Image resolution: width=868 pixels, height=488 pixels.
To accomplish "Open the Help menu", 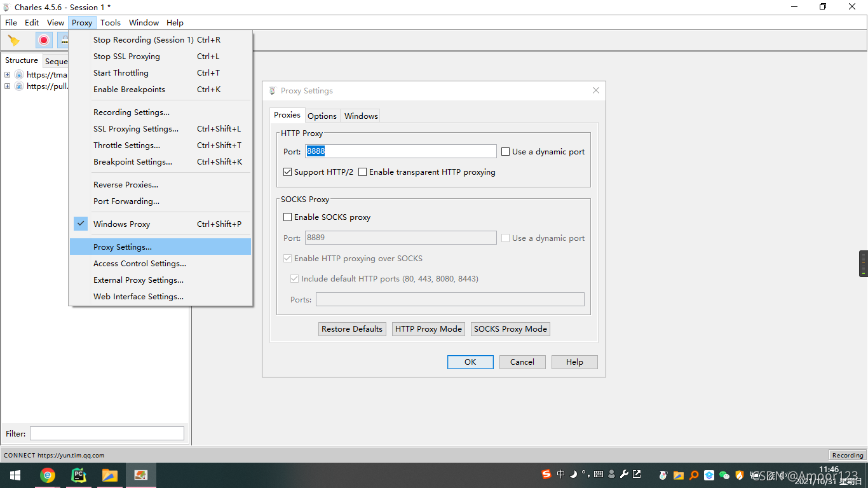I will coord(175,22).
